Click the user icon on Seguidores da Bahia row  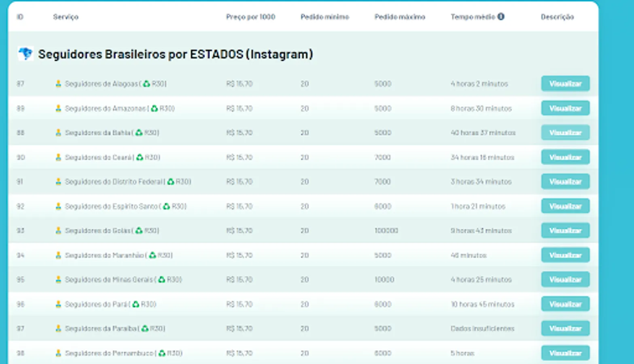[x=58, y=133]
